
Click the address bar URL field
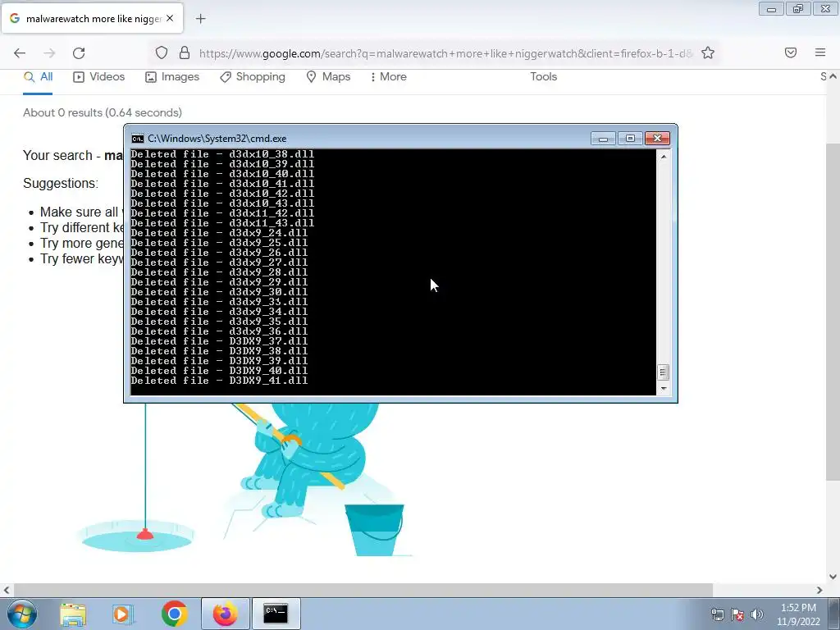tap(445, 53)
